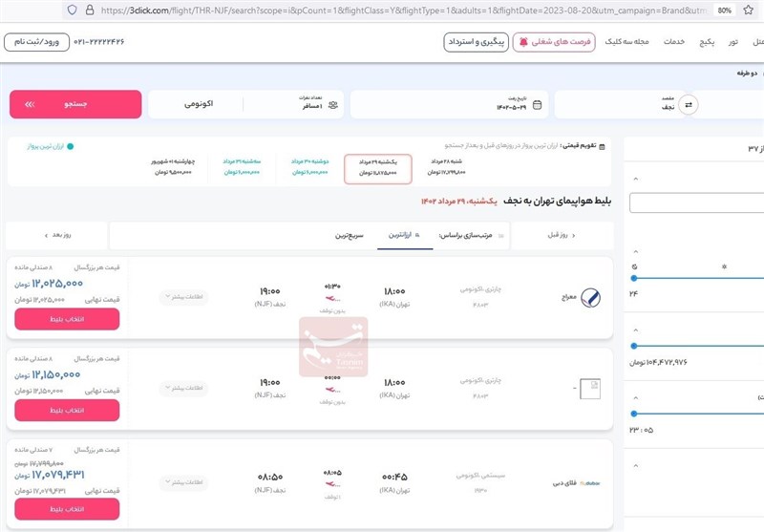Click the bell icon on job opportunities button
764x532 pixels.
click(x=523, y=42)
